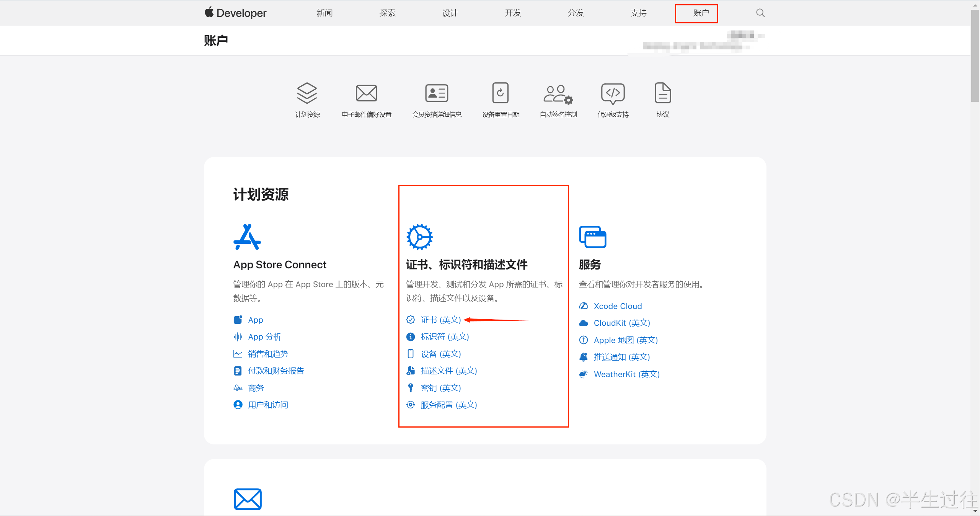The width and height of the screenshot is (980, 516).
Task: Open the 销售和趋势 link
Action: (268, 354)
